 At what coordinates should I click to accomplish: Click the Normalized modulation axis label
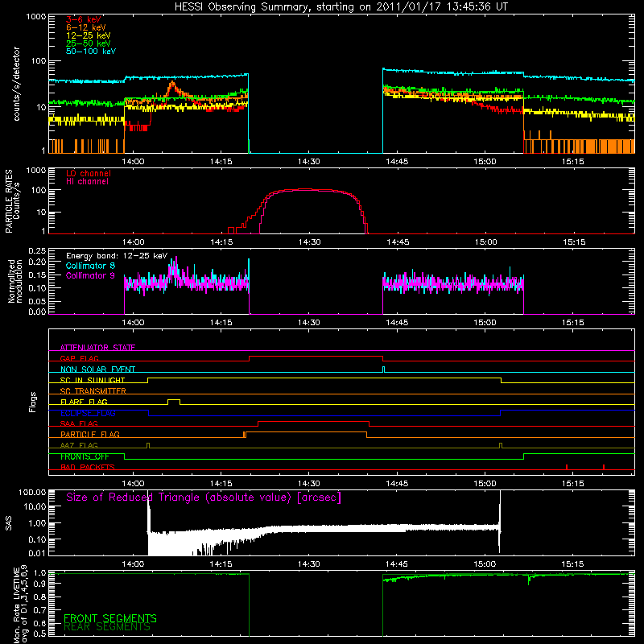(x=15, y=281)
